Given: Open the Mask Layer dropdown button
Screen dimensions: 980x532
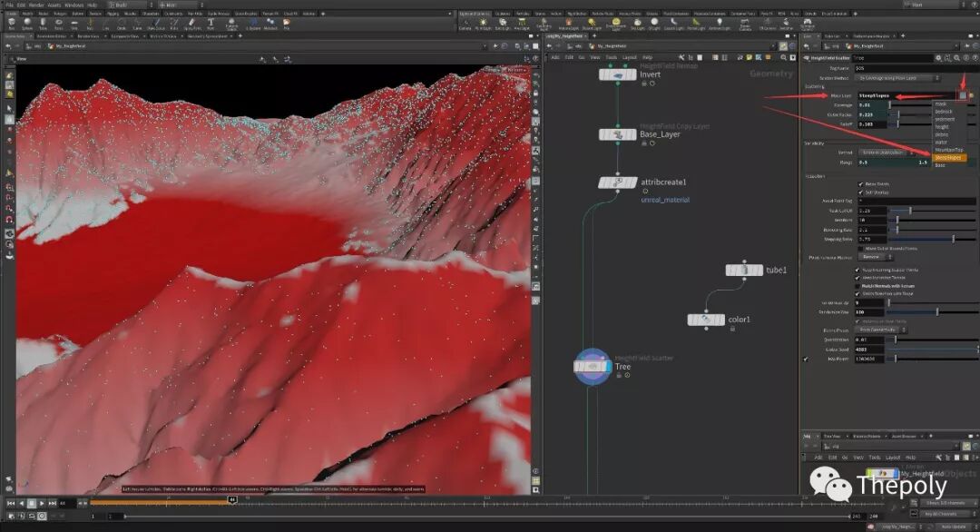Looking at the screenshot, I should tap(963, 95).
